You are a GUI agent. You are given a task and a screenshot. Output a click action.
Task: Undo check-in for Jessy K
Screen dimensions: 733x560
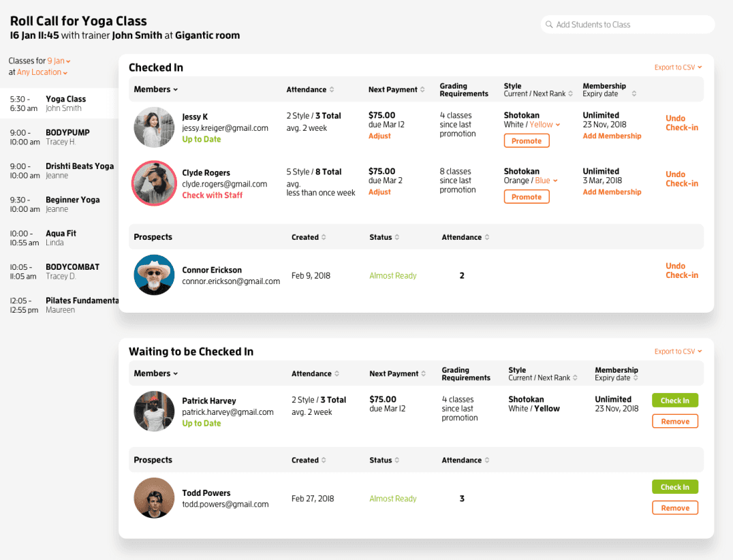[x=681, y=123]
